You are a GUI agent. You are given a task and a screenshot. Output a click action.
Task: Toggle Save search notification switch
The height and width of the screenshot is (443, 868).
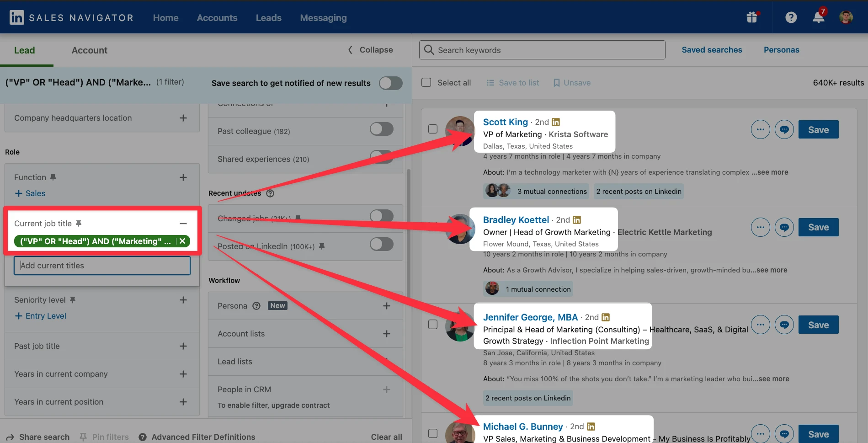(x=391, y=83)
